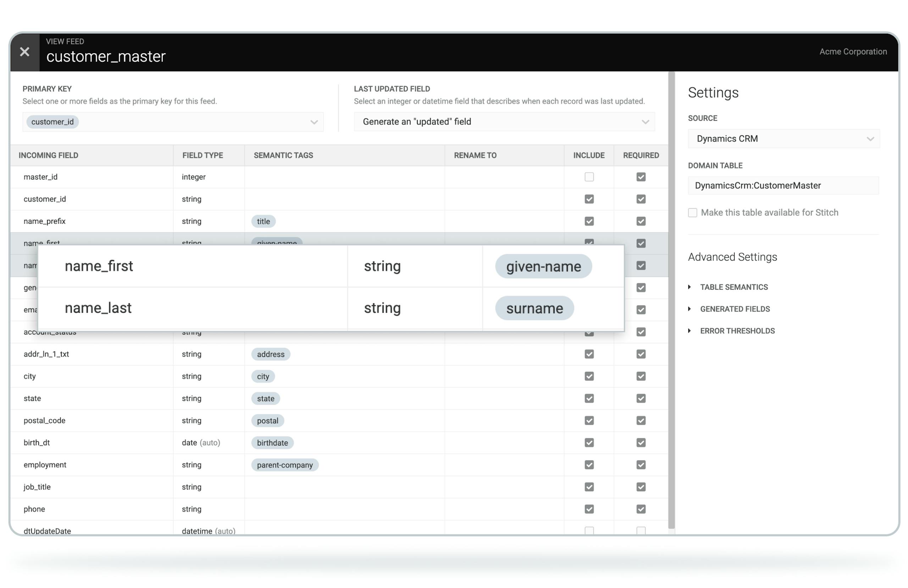Expand the Error Thresholds section
The width and height of the screenshot is (908, 588).
[x=737, y=331]
